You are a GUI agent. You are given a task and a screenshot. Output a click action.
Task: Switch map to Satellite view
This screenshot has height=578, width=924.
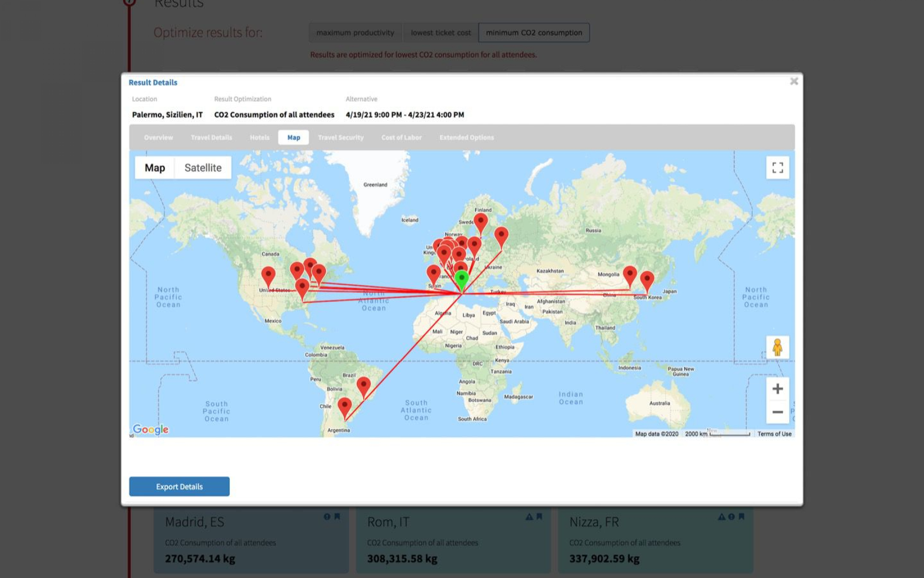click(203, 167)
